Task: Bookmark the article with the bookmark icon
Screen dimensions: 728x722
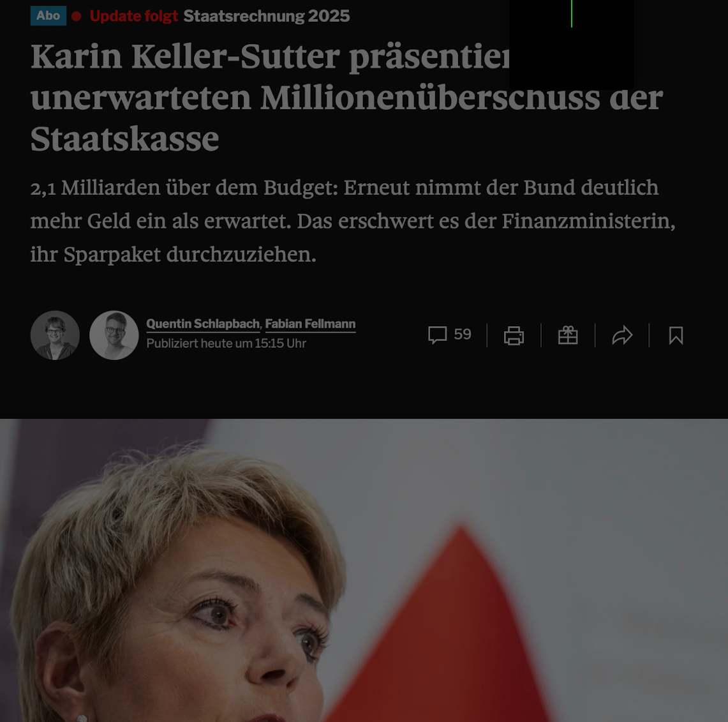Action: [x=676, y=335]
